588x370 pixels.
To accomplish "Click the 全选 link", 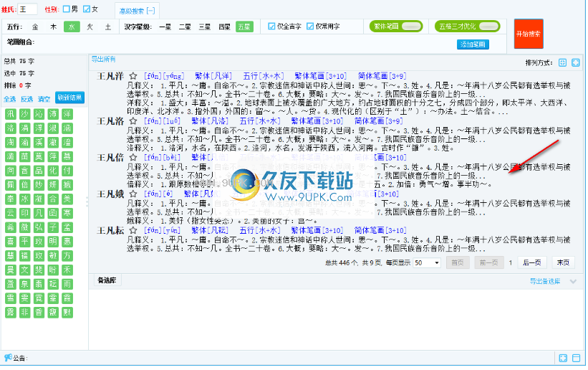I will (x=10, y=99).
